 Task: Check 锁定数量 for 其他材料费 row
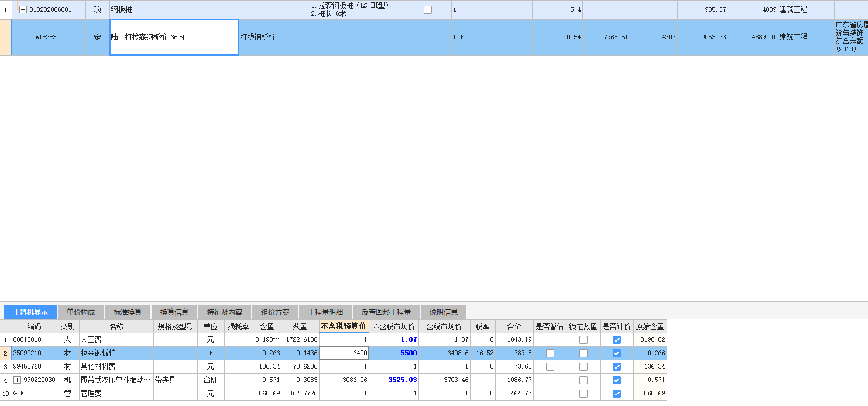click(584, 367)
